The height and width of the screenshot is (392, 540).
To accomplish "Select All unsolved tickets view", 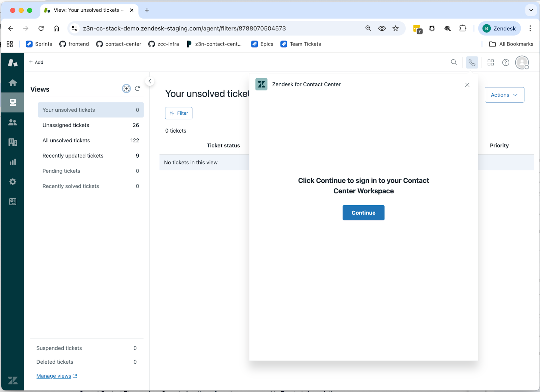I will [66, 140].
